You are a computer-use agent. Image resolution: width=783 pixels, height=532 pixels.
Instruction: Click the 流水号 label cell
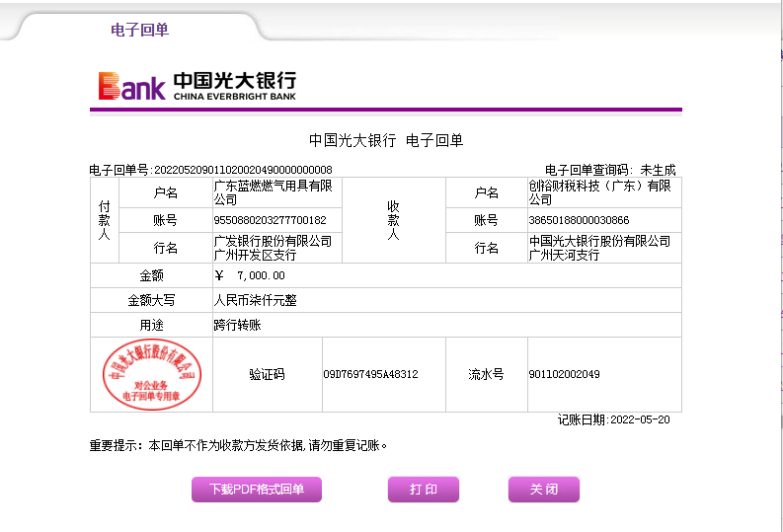(487, 374)
